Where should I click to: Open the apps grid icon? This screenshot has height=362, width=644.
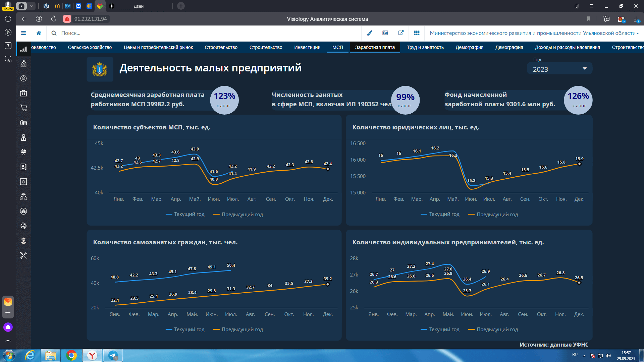pyautogui.click(x=417, y=33)
